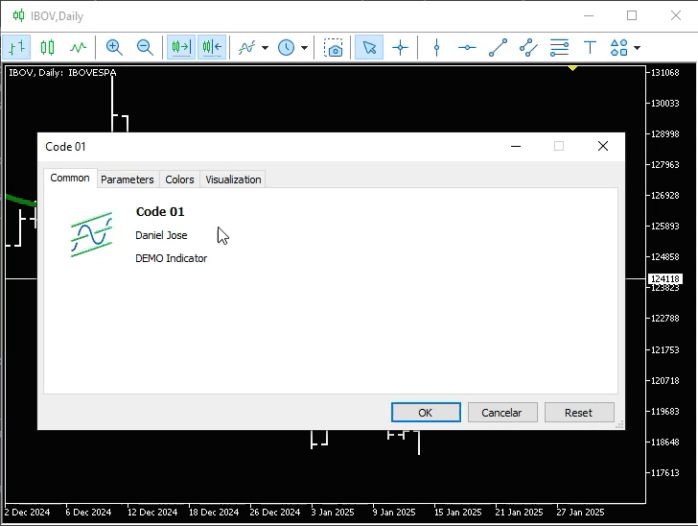The image size is (698, 526).
Task: Insert Fibonacci retracement tool
Action: [x=559, y=47]
